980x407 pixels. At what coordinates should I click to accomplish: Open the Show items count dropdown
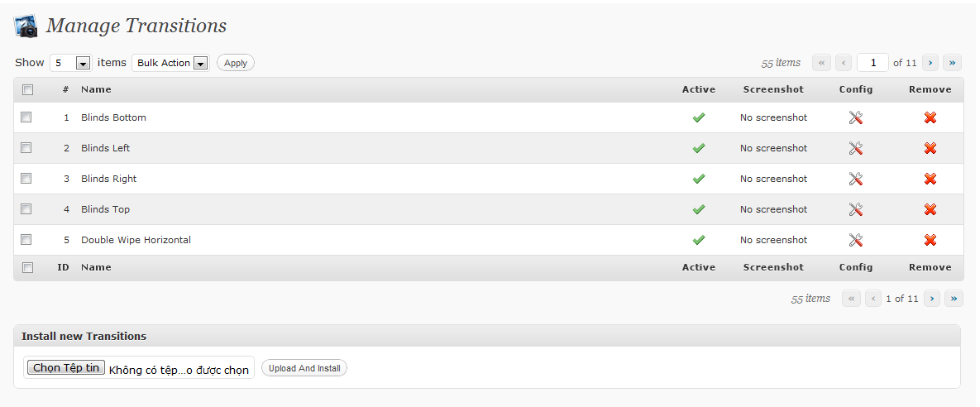pos(71,63)
